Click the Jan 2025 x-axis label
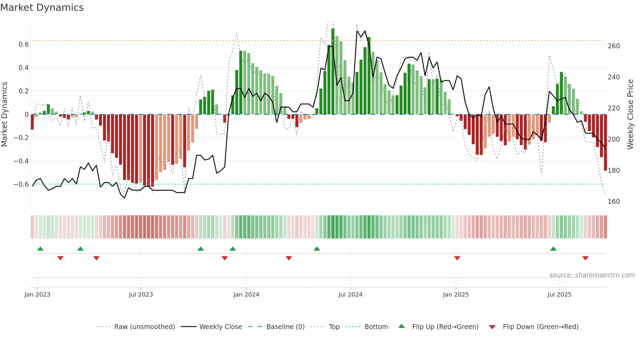 click(456, 294)
